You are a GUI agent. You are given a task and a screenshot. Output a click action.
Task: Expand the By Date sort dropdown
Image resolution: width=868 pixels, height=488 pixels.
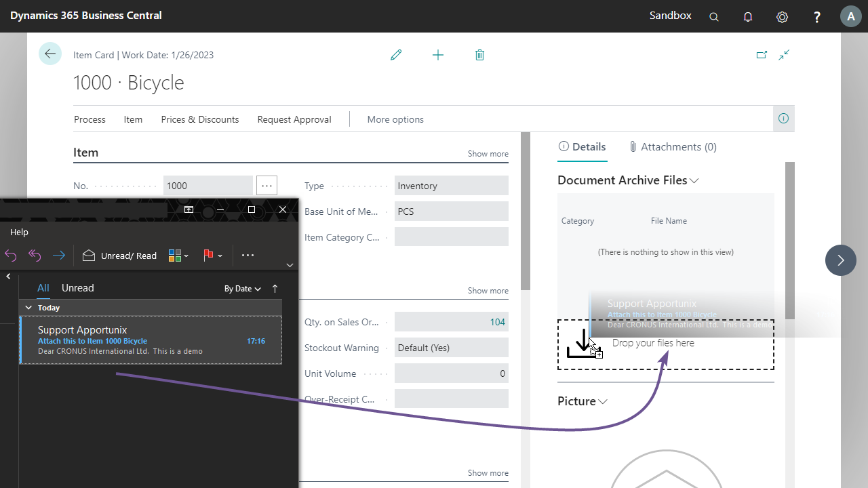(242, 289)
